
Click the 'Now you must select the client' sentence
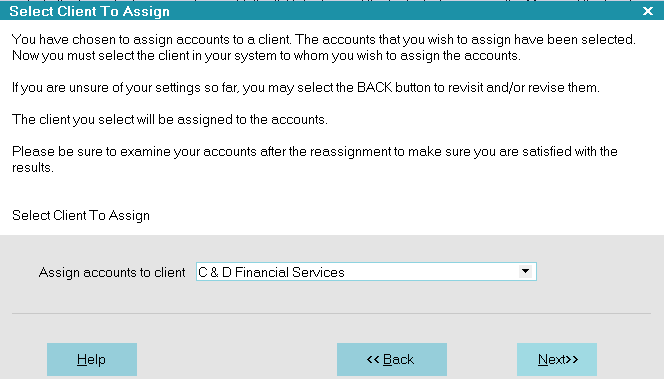click(x=266, y=56)
